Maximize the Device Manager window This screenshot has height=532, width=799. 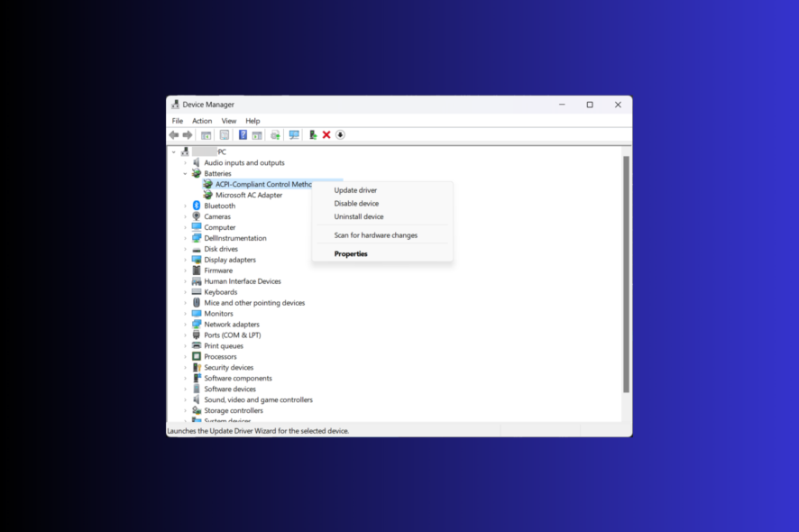click(x=590, y=105)
